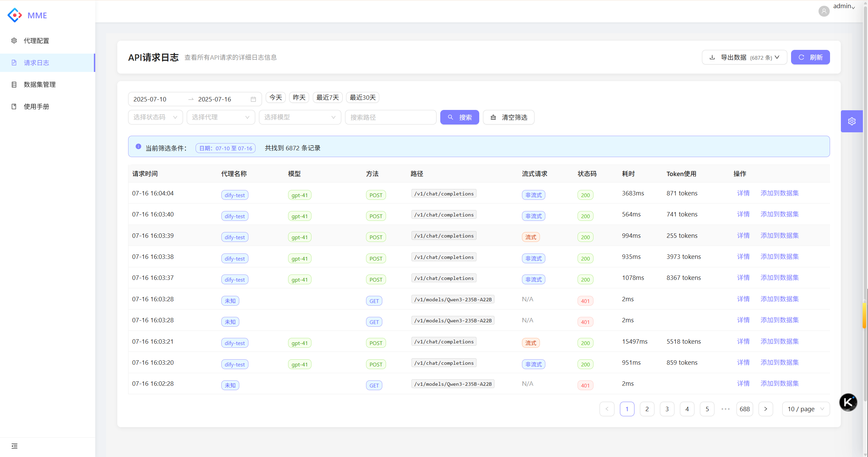Open the model selection dropdown
Screen dimensions: 868x457
click(300, 117)
